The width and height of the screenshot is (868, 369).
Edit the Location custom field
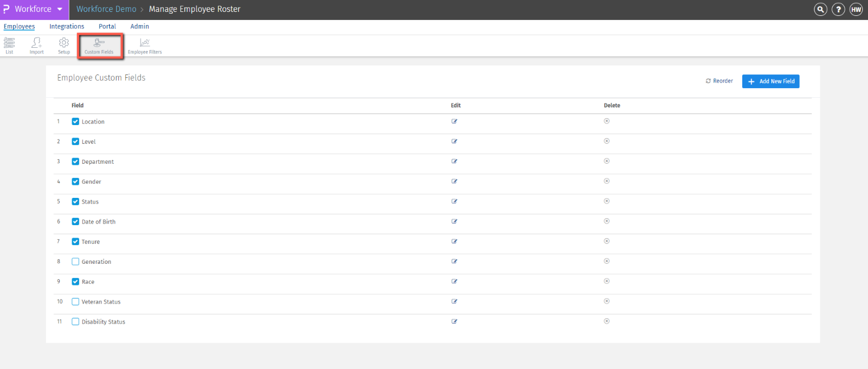pyautogui.click(x=454, y=121)
